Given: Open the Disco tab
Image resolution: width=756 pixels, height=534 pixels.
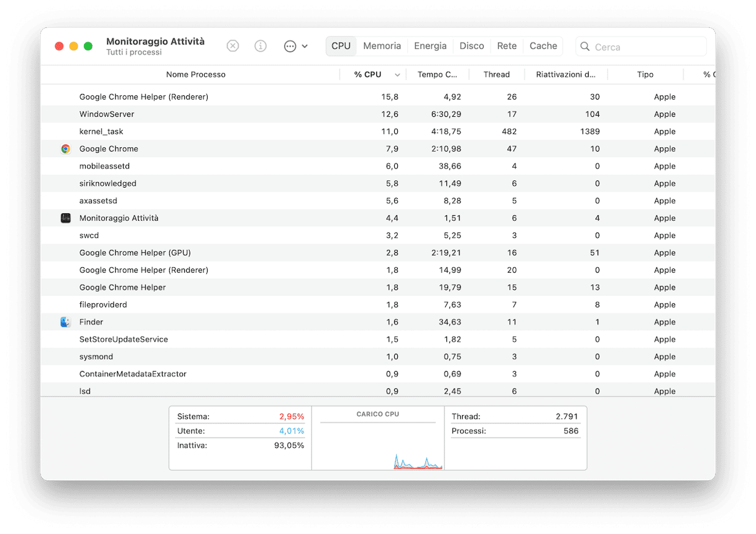Looking at the screenshot, I should tap(471, 46).
